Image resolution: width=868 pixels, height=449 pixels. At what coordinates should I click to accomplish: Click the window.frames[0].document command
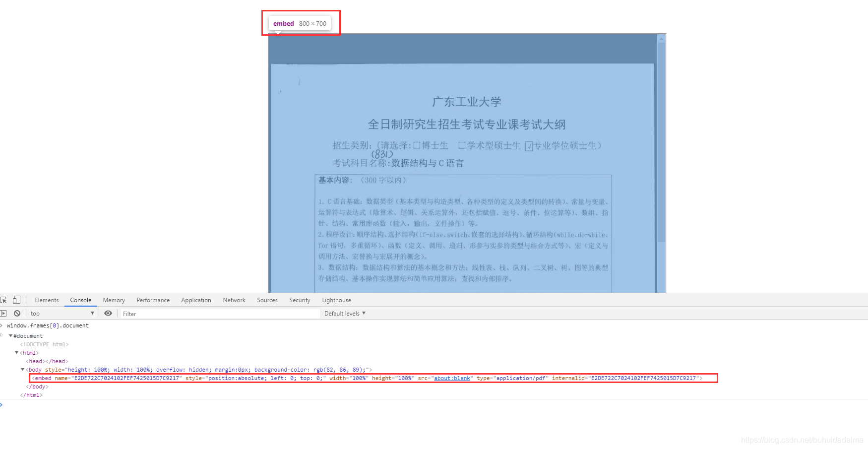click(x=48, y=325)
